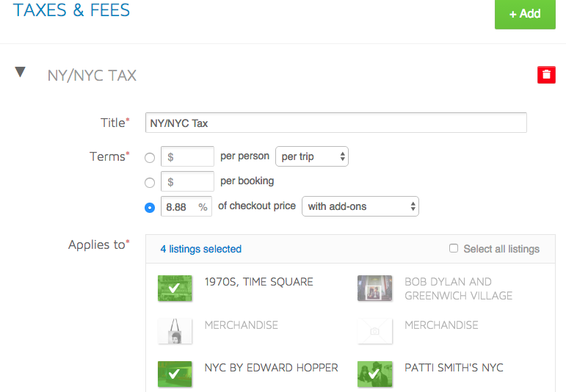Select the Merchandise camera placeholder thumbnail
The image size is (566, 392).
pyautogui.click(x=374, y=331)
